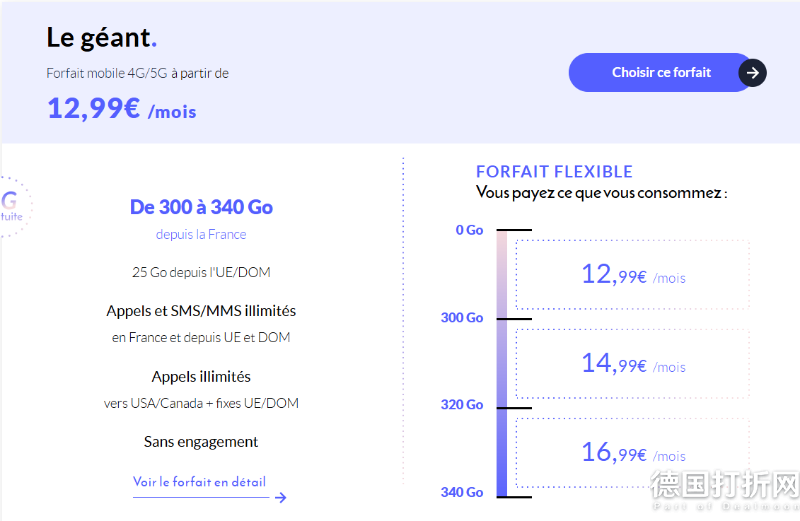Screen dimensions: 800x521
Task: Click the "0 Go" scale marker
Action: pyautogui.click(x=469, y=230)
